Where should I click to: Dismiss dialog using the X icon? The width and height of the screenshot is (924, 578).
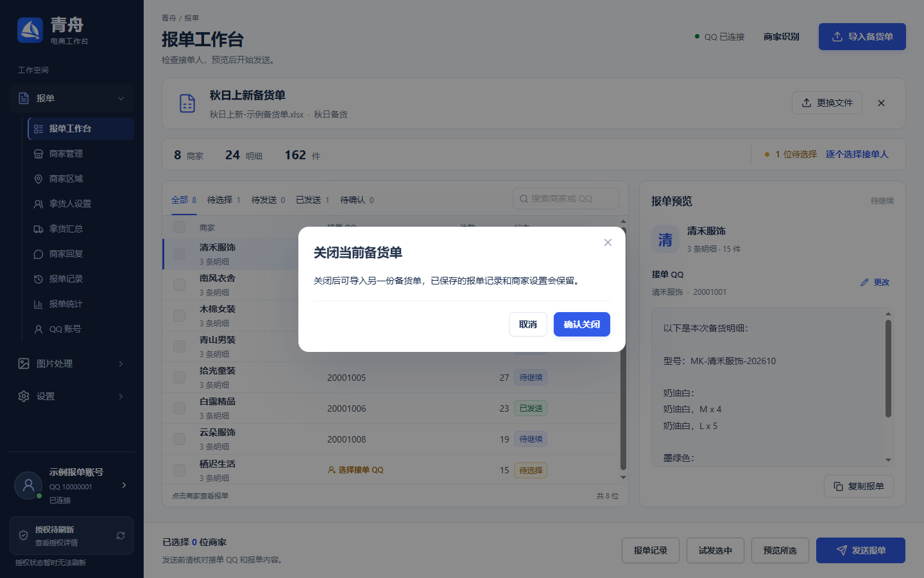[x=608, y=242]
